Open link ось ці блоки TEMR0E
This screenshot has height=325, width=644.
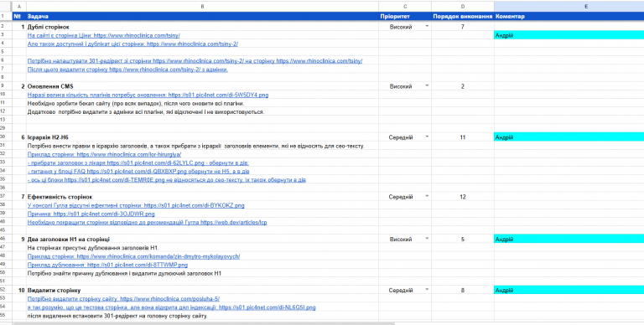click(166, 180)
